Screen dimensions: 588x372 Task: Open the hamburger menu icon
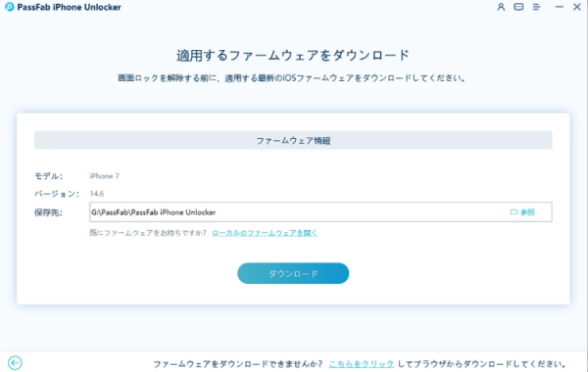[537, 7]
